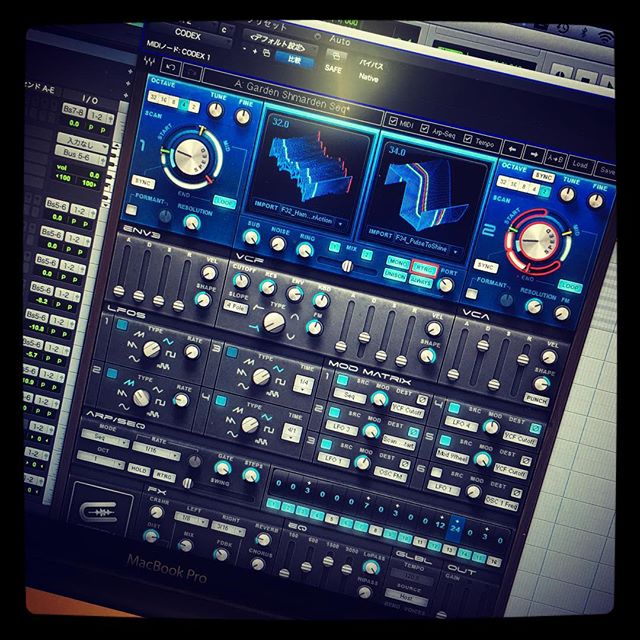This screenshot has width=640, height=640.
Task: Select octave 8 on oscillator 1
Action: 173,102
